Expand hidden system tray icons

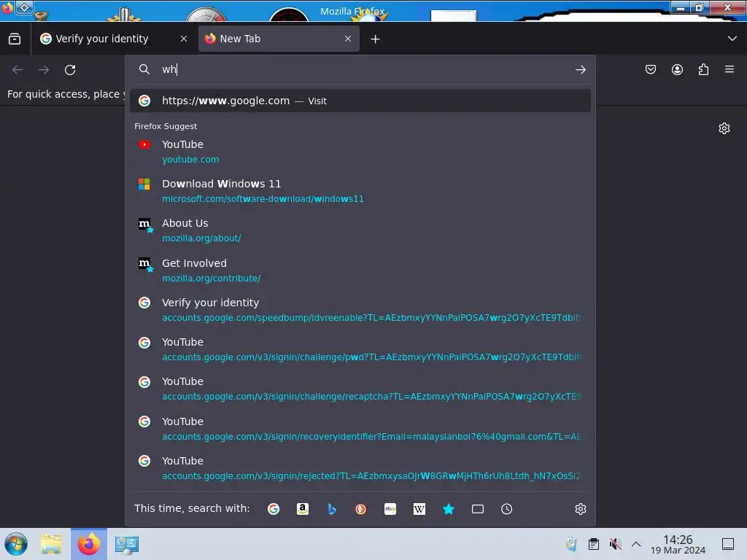[x=636, y=544]
